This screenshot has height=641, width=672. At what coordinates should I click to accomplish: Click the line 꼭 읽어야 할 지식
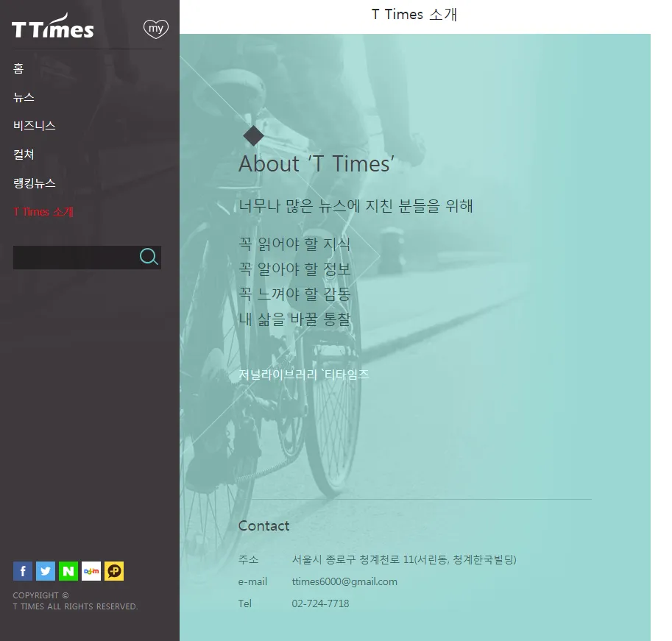295,244
